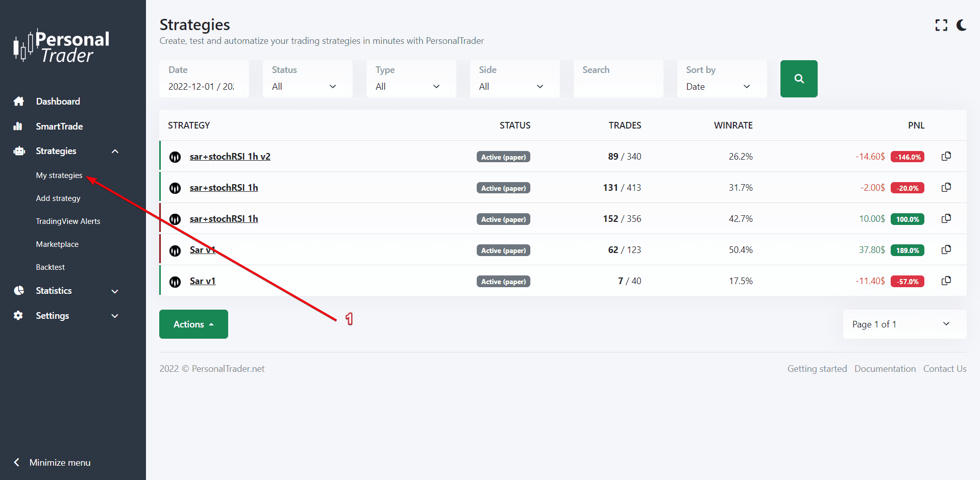
Task: Click the Documentation footer link
Action: pos(885,368)
